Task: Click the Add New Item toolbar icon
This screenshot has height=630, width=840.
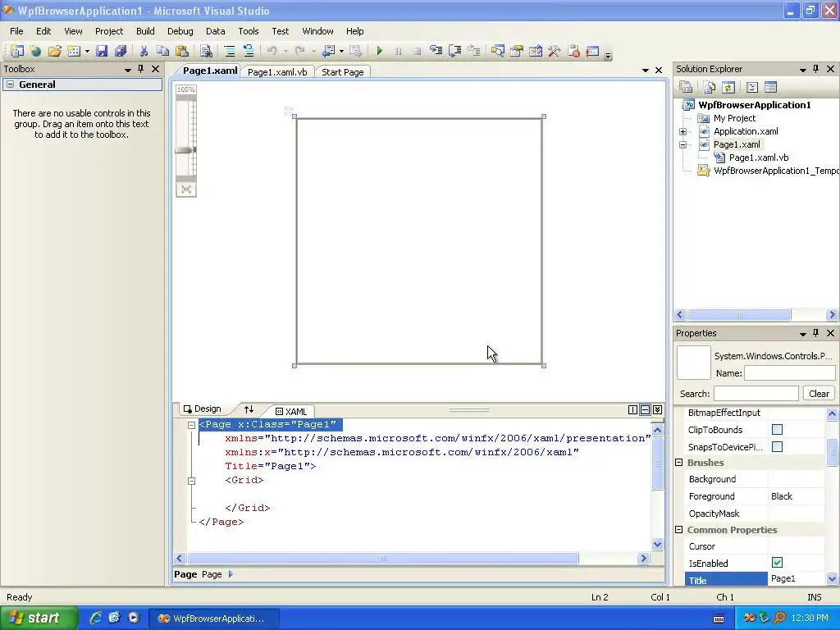Action: pyautogui.click(x=74, y=51)
